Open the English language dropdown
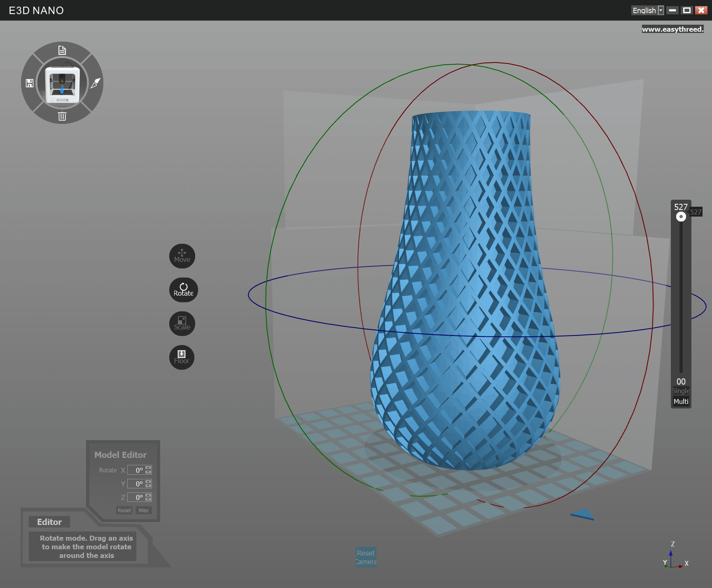 pos(647,10)
